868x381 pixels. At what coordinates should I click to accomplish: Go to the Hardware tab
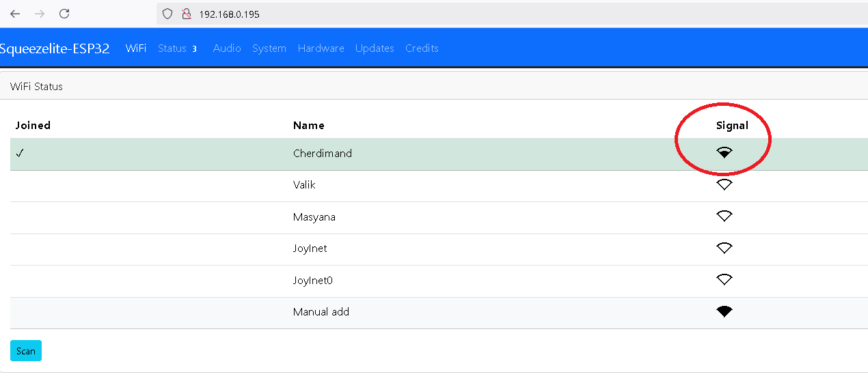click(321, 48)
